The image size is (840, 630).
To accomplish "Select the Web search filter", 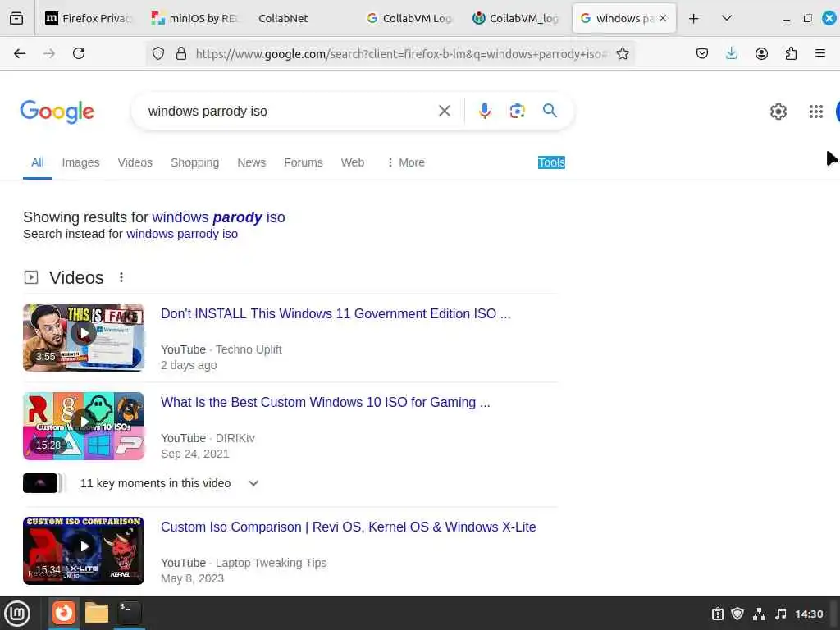I will [353, 162].
